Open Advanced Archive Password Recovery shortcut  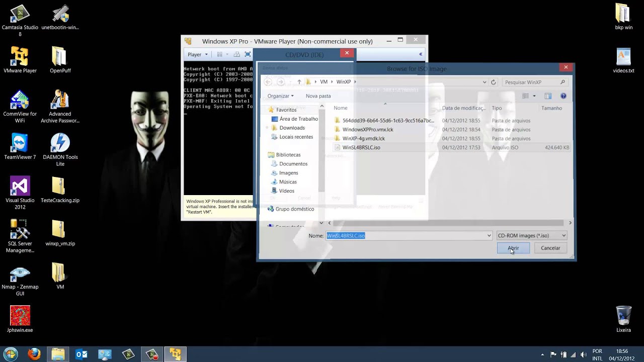click(60, 107)
